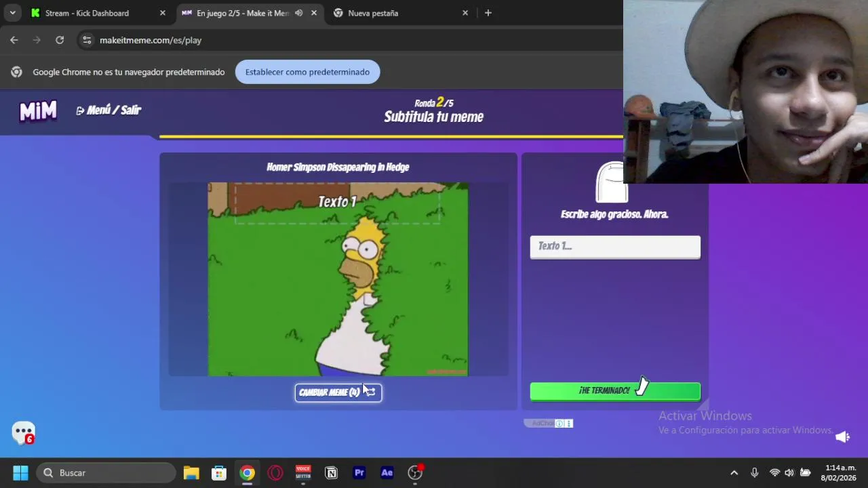Screen dimensions: 868x488
Task: Open the chat bubble icon with badge
Action: [24, 432]
